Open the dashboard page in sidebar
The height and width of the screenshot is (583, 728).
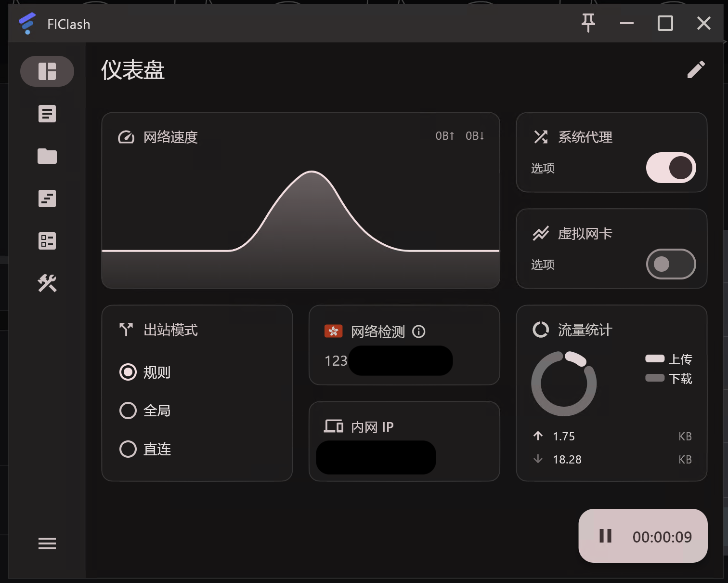[x=47, y=71]
